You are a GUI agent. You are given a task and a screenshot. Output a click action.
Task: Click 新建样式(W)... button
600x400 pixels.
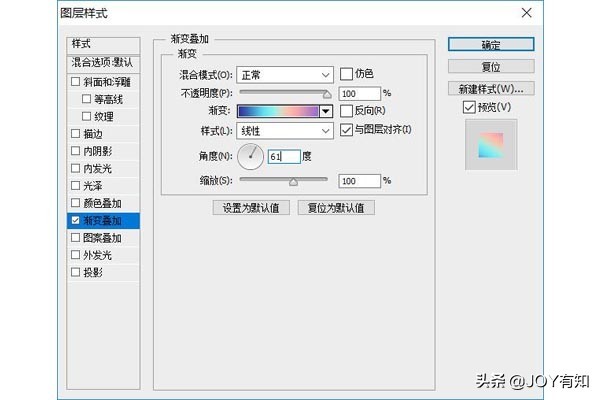490,88
